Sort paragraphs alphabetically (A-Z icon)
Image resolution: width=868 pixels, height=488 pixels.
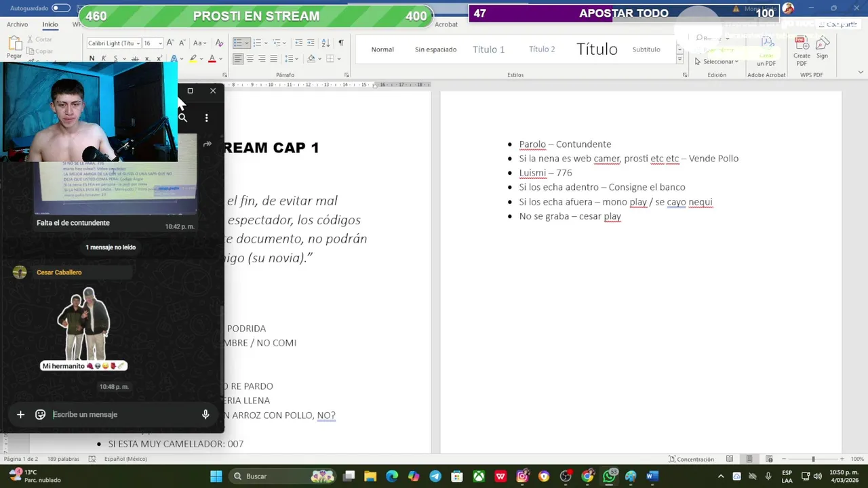[325, 43]
